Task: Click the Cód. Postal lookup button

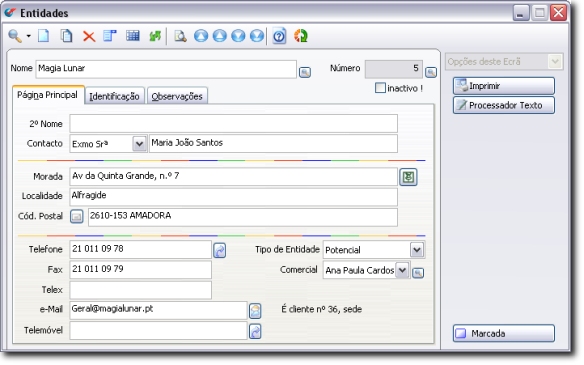Action: 77,216
